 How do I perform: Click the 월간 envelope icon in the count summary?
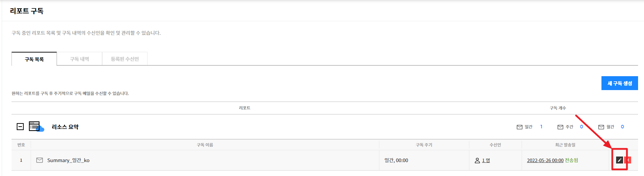601,127
